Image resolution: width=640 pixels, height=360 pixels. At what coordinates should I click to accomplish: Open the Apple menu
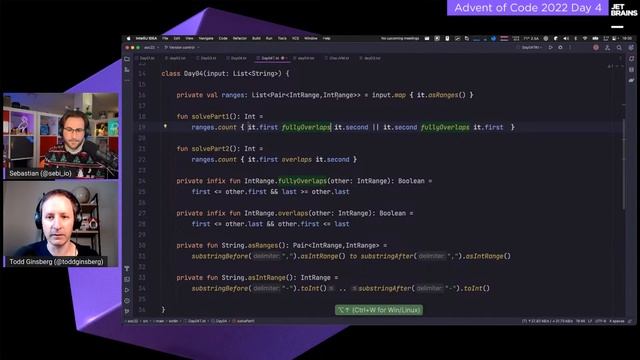click(x=128, y=38)
